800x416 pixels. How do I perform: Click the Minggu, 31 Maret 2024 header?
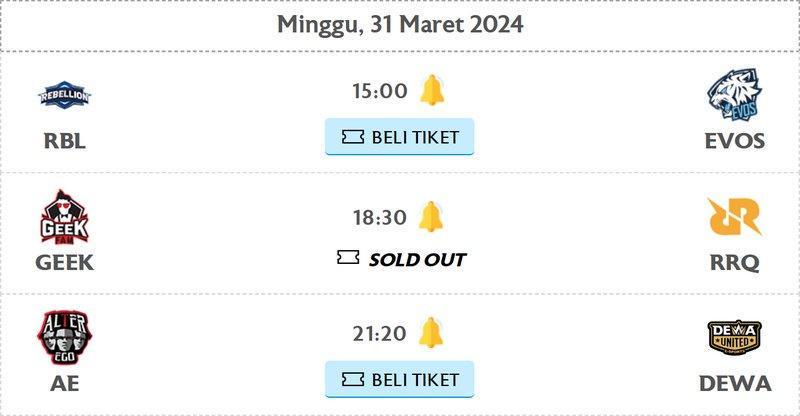400,25
